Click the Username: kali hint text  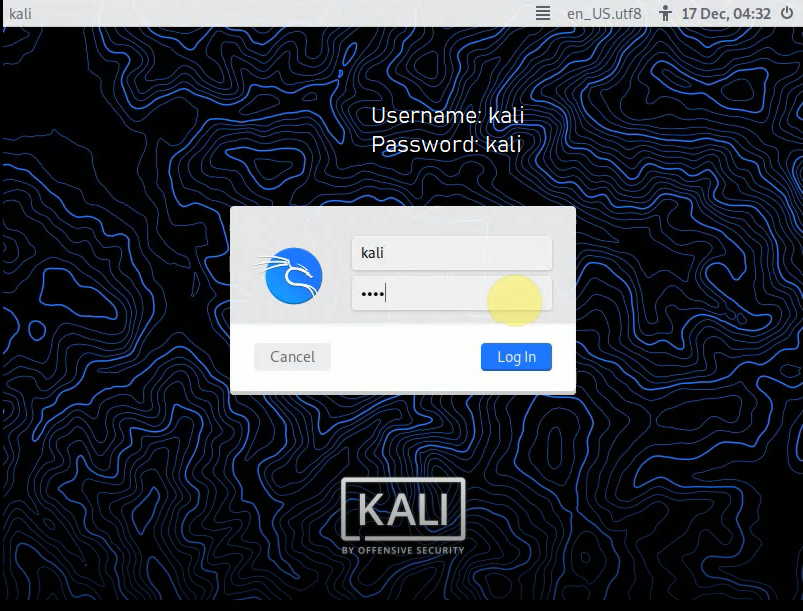(x=448, y=115)
